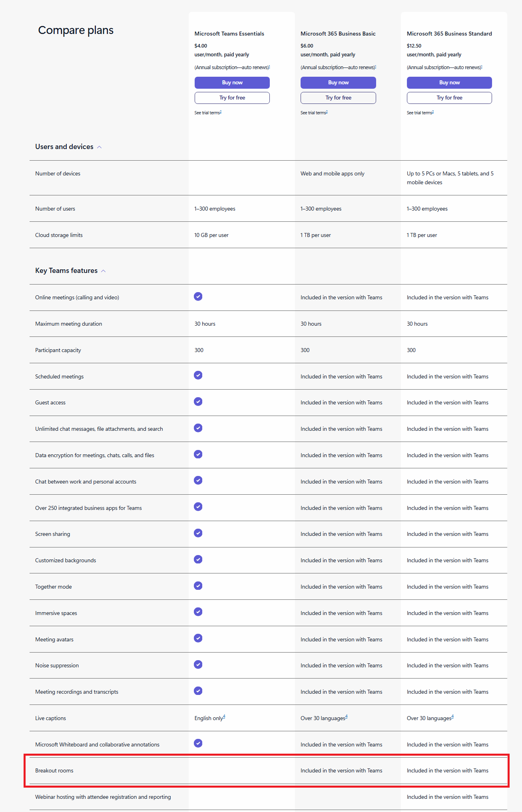Click checkmark icon in Guest access row
The image size is (522, 812).
[198, 402]
